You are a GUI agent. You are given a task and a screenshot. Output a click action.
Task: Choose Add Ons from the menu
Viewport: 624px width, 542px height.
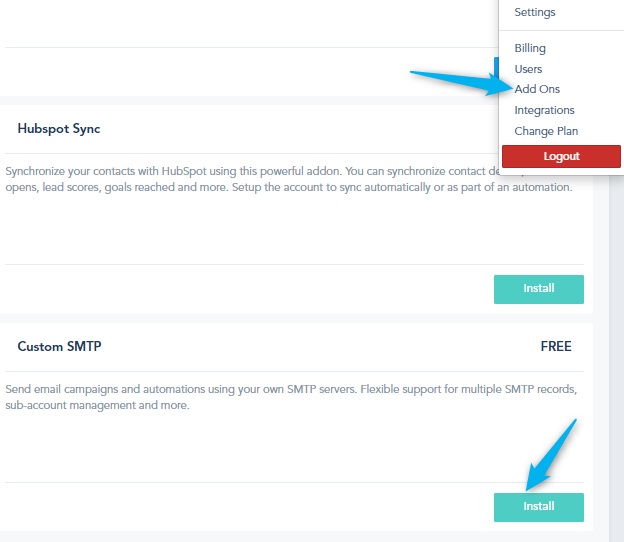[x=537, y=90]
